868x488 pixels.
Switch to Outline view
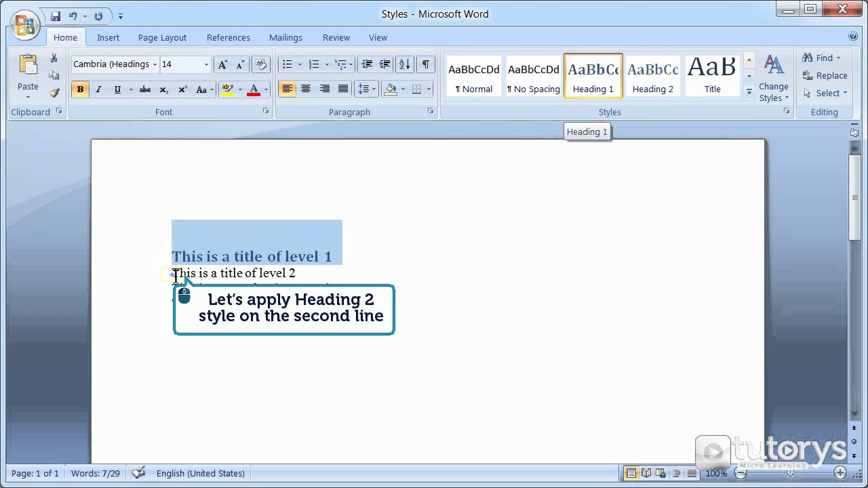pos(677,473)
